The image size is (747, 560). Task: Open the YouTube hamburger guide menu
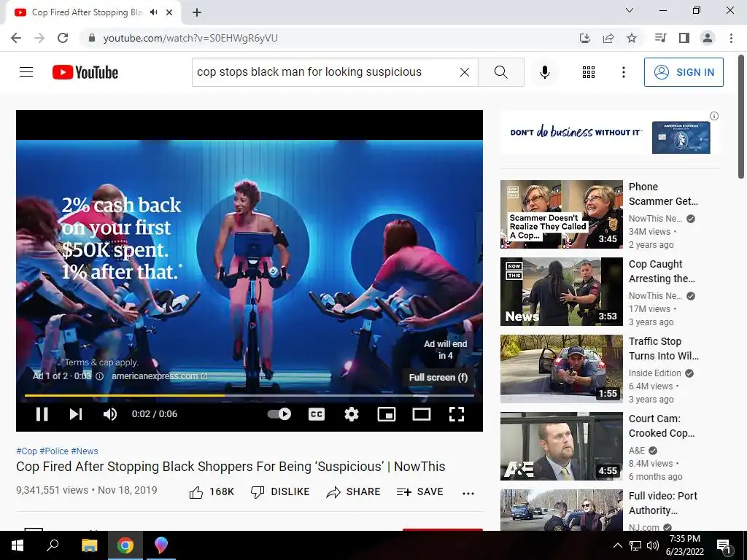[x=26, y=72]
